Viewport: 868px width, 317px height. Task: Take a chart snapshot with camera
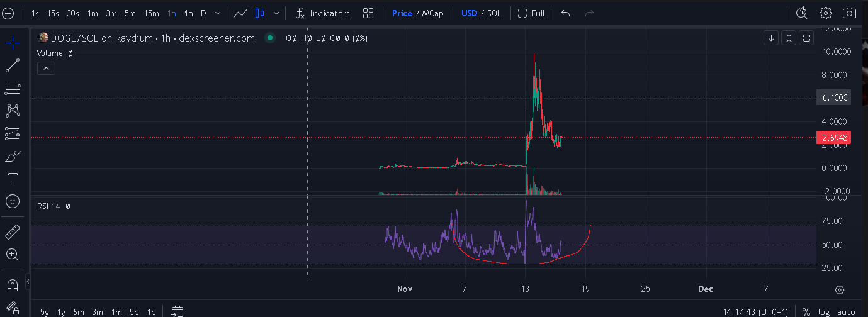tap(850, 13)
